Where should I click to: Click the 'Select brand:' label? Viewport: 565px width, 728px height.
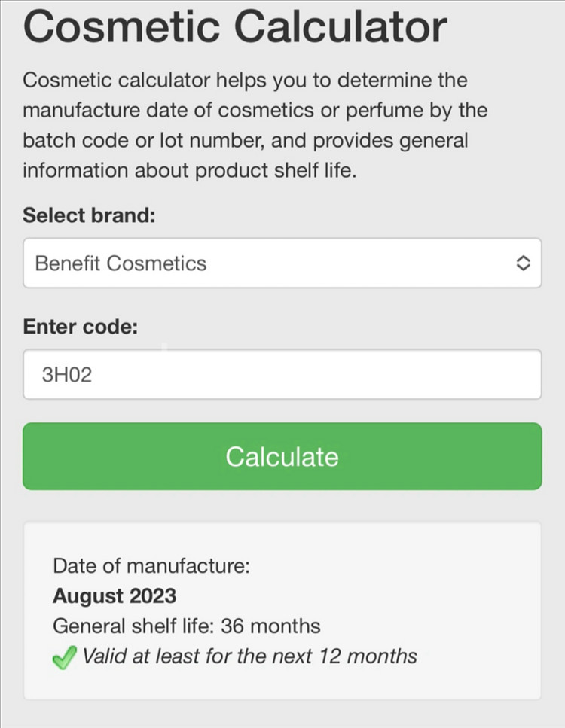[x=88, y=215]
